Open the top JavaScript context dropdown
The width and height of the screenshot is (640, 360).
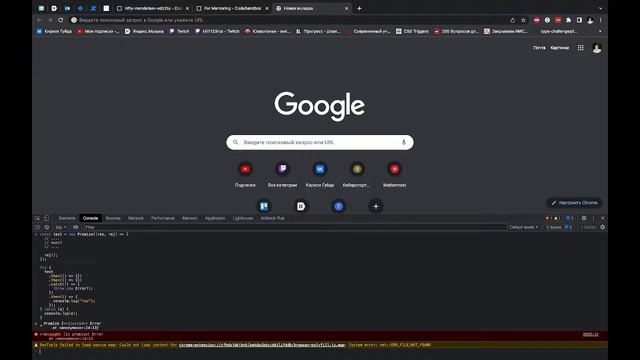pyautogui.click(x=60, y=227)
